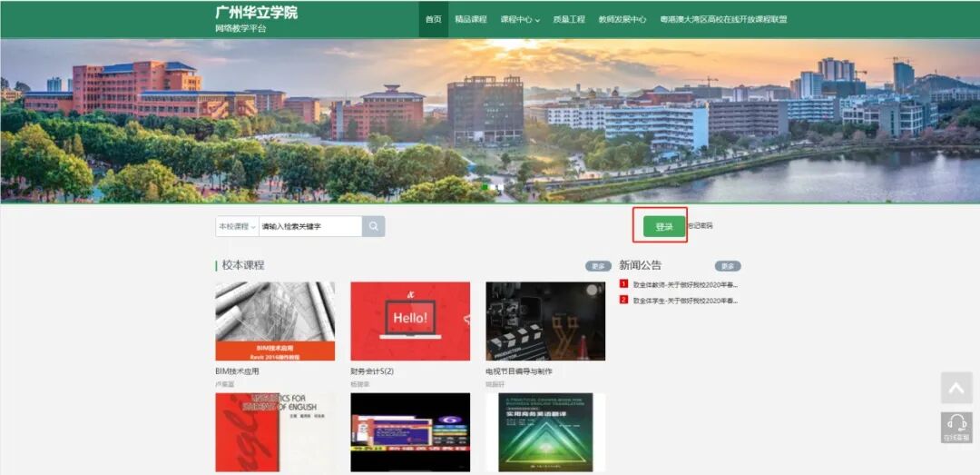Image resolution: width=980 pixels, height=475 pixels.
Task: Open the 财务会计S(2) Hello! course thumbnail
Action: (x=410, y=321)
